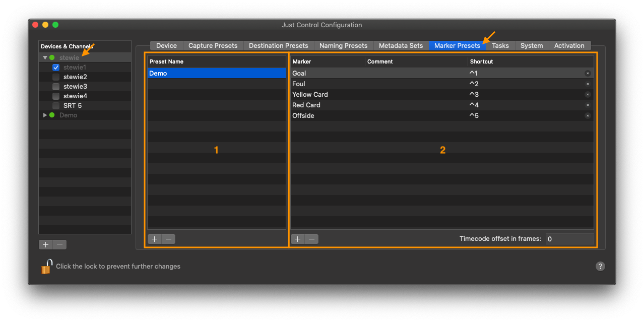The image size is (644, 322).
Task: Remove selected marker with minus button
Action: 312,239
